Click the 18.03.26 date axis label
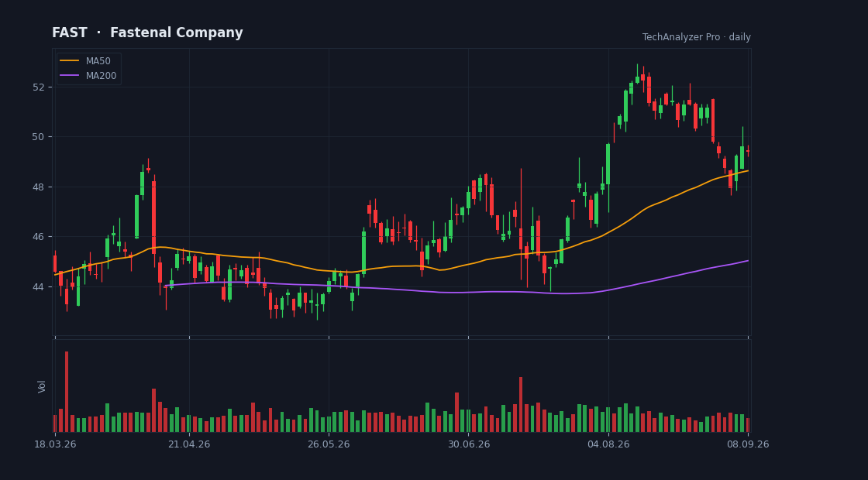This screenshot has width=868, height=480. click(55, 444)
